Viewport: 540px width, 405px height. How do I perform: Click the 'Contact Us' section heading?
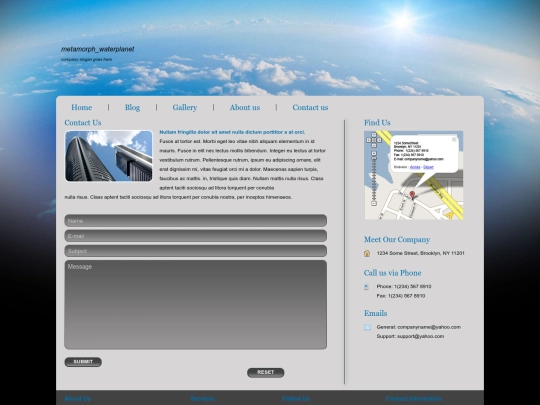(83, 123)
